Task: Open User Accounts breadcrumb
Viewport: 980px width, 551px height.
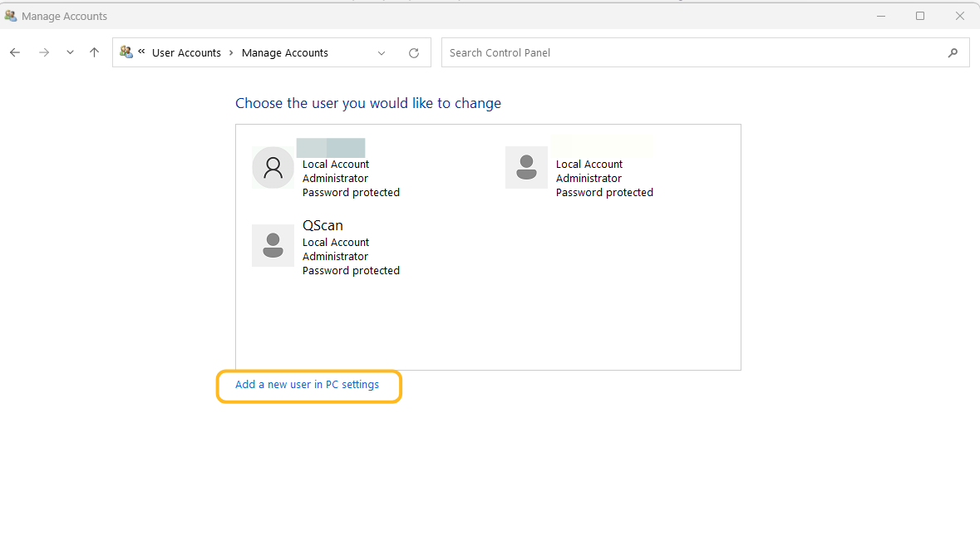Action: (x=186, y=53)
